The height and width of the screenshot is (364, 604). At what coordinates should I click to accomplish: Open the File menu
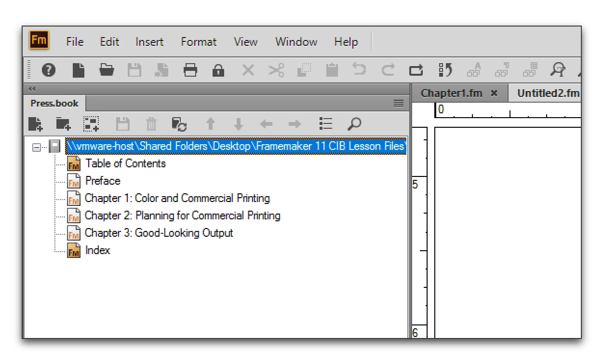75,41
